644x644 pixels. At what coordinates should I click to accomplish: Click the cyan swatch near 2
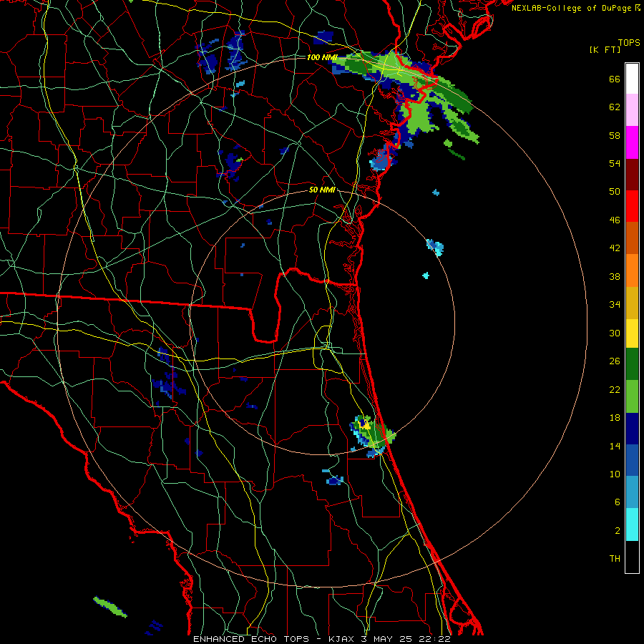click(x=632, y=525)
